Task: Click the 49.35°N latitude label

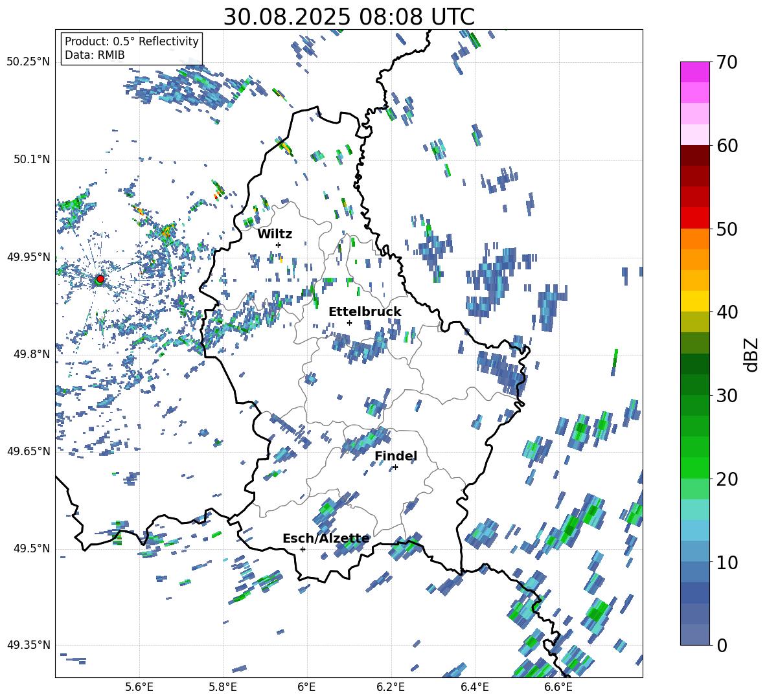Action: [29, 646]
